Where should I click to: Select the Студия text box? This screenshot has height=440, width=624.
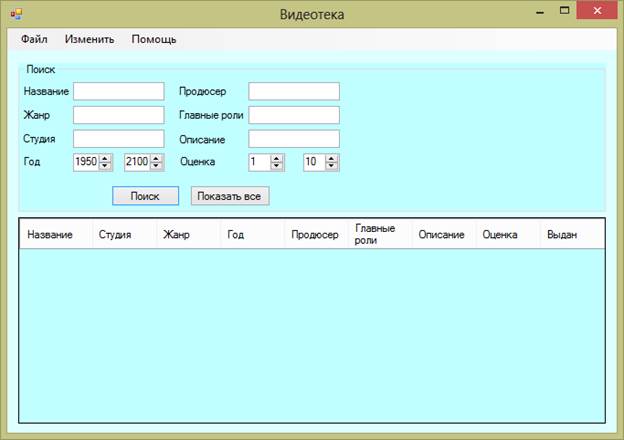[x=118, y=139]
